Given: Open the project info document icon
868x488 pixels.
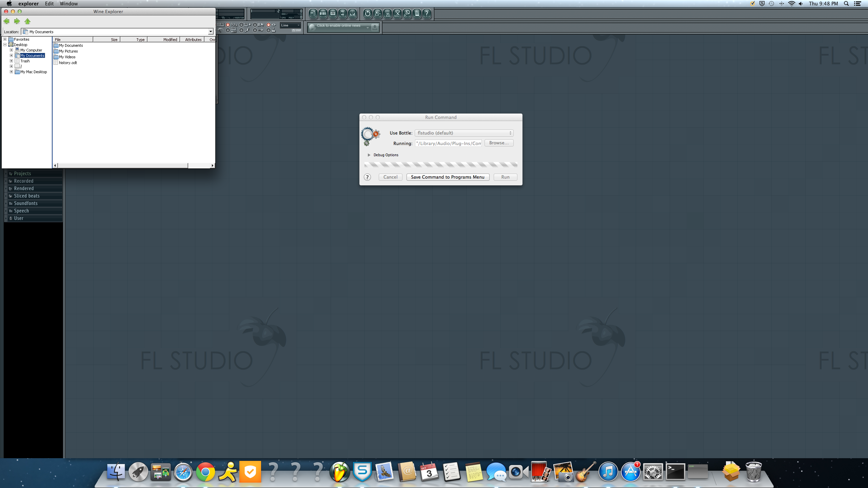Looking at the screenshot, I should pyautogui.click(x=417, y=14).
